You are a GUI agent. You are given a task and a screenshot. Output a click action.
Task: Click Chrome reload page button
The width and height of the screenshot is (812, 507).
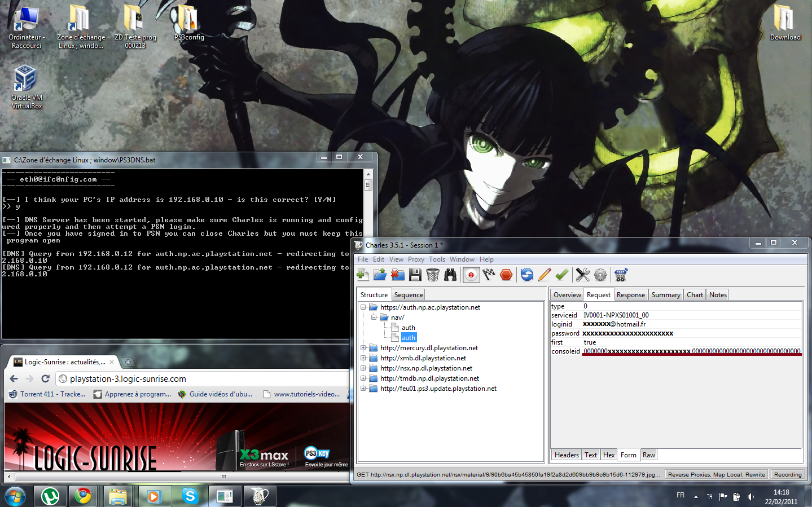coord(46,379)
